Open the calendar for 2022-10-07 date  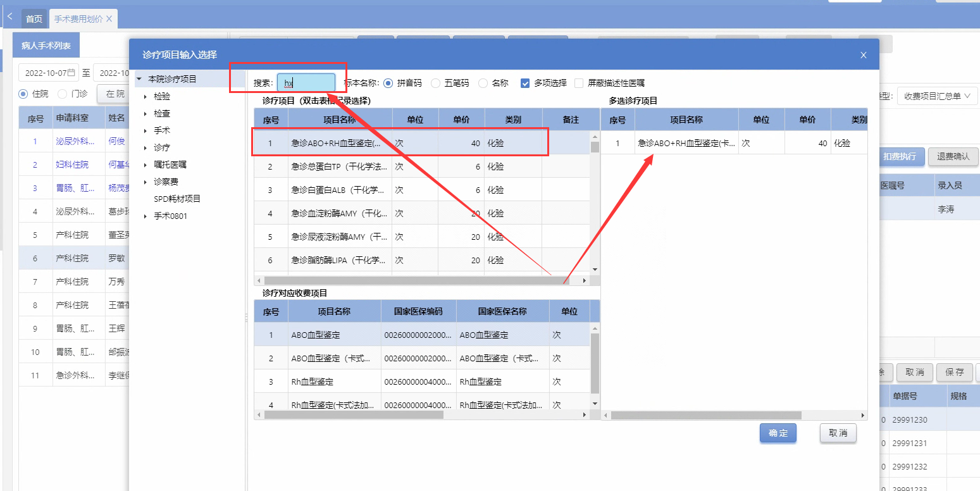71,73
